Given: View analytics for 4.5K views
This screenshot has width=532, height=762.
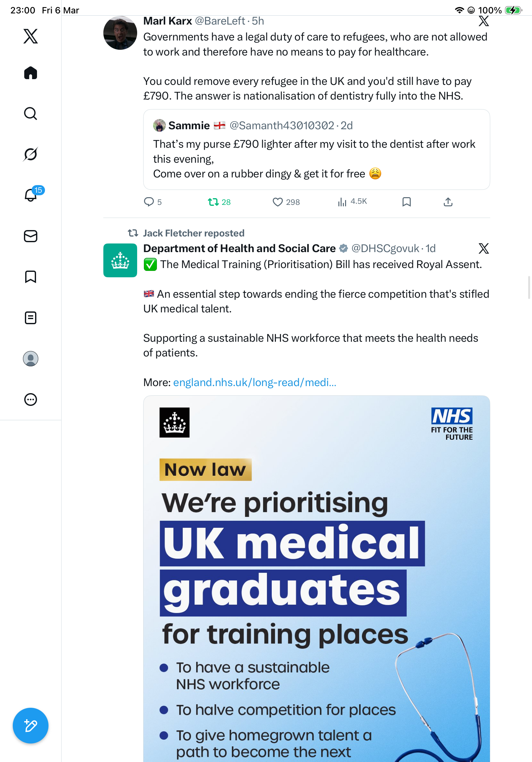Looking at the screenshot, I should (352, 201).
